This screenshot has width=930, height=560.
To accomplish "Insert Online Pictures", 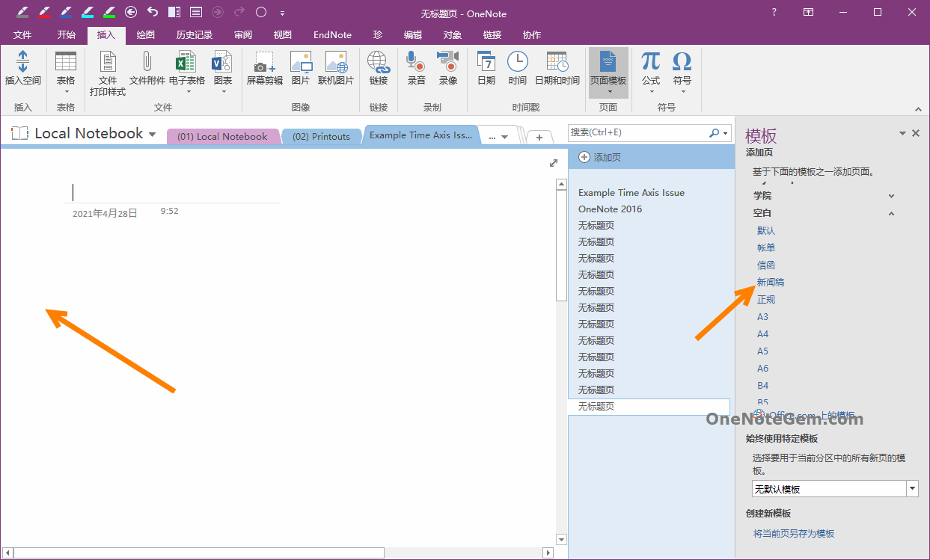I will [336, 62].
